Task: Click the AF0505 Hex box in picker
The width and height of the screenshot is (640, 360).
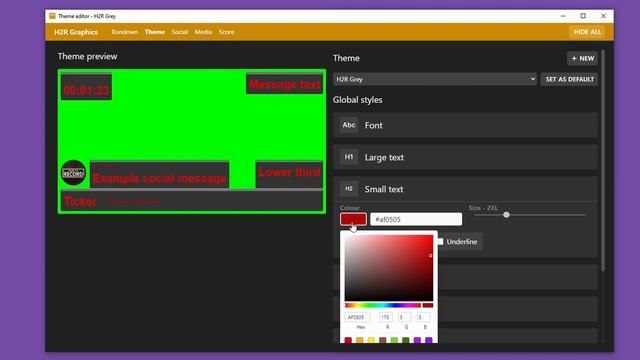Action: (357, 317)
